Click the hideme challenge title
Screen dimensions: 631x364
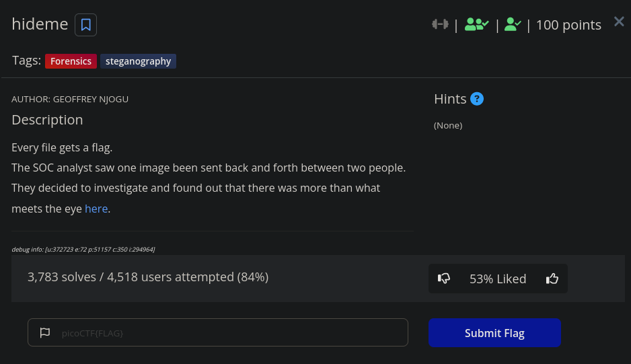40,24
